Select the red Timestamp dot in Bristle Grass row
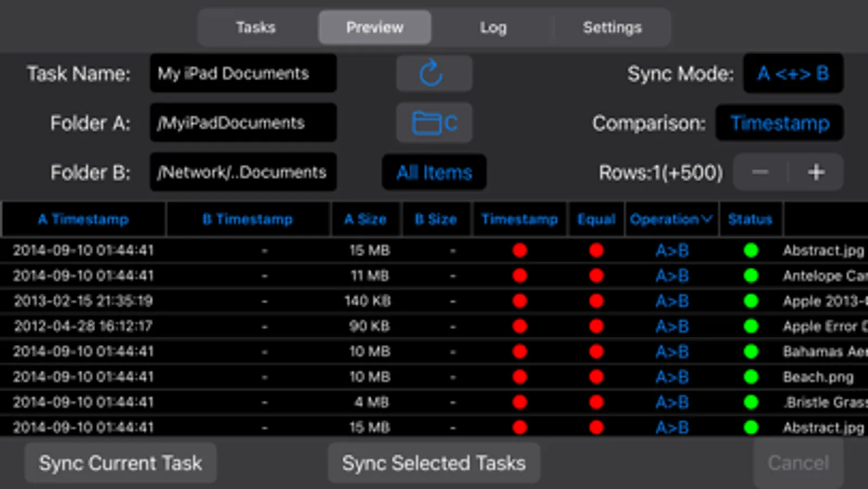Screen dimensions: 868x489 click(x=520, y=402)
